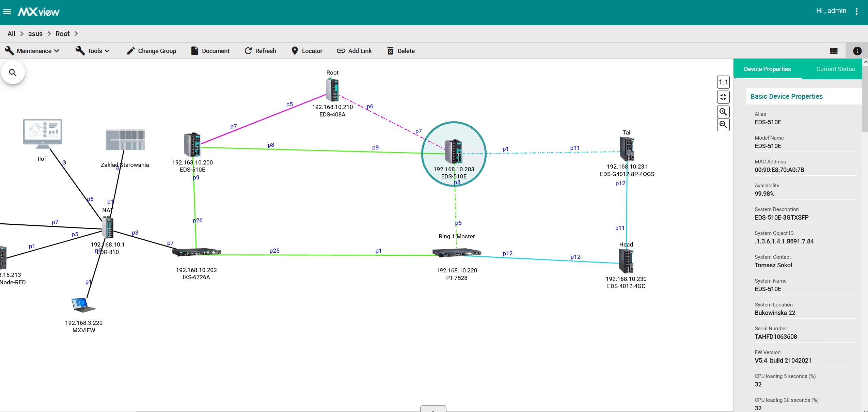The image size is (868, 412).
Task: Select the highlighted EDS-510E at 192.168.10.203
Action: pyautogui.click(x=454, y=152)
